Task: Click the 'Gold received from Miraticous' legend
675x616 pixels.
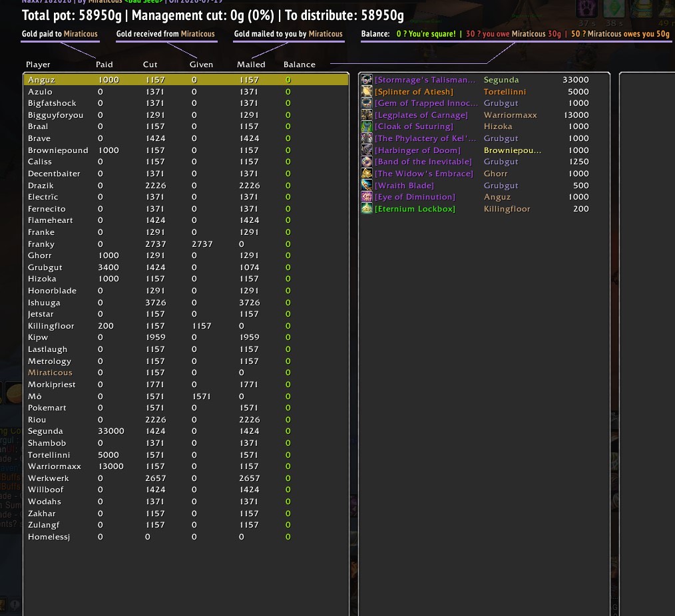Action: (x=165, y=34)
